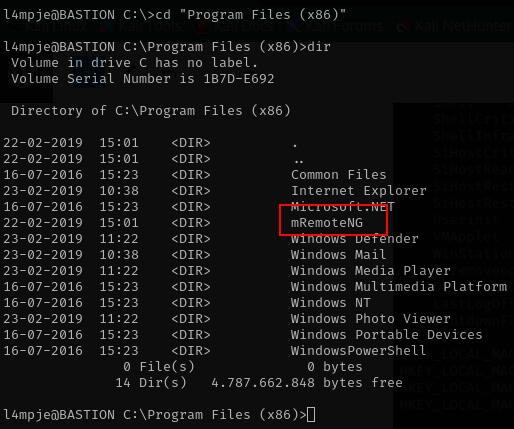514x429 pixels.
Task: Click the highlighted mRemoteNG directory entry
Action: coord(327,222)
